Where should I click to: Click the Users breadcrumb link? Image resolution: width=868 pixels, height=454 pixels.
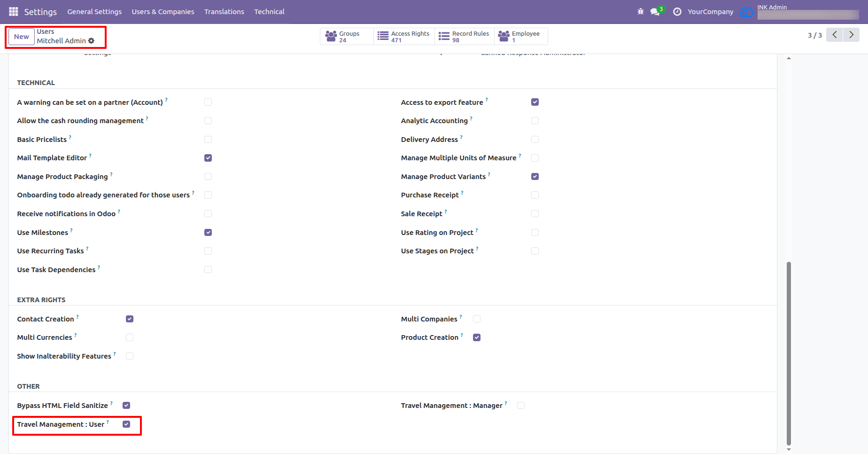(46, 31)
